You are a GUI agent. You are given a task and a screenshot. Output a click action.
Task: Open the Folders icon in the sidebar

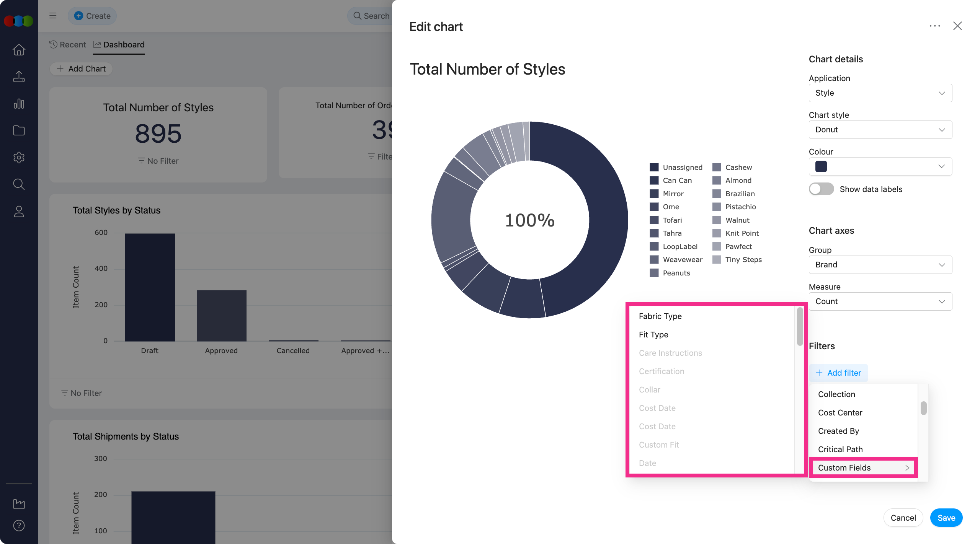18,130
